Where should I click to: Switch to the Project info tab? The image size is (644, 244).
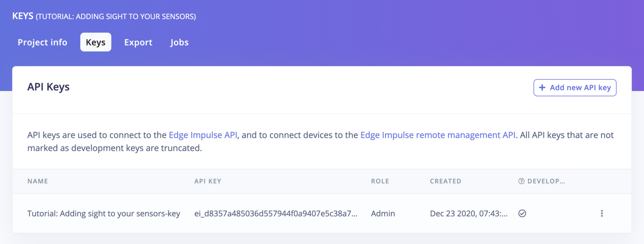tap(42, 42)
